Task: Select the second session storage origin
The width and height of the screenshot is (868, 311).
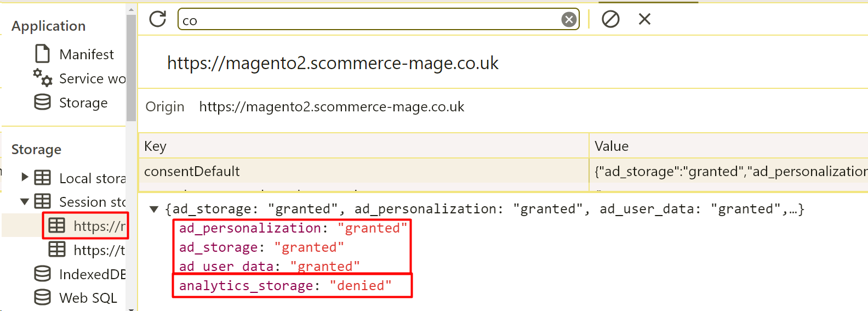Action: tap(99, 250)
